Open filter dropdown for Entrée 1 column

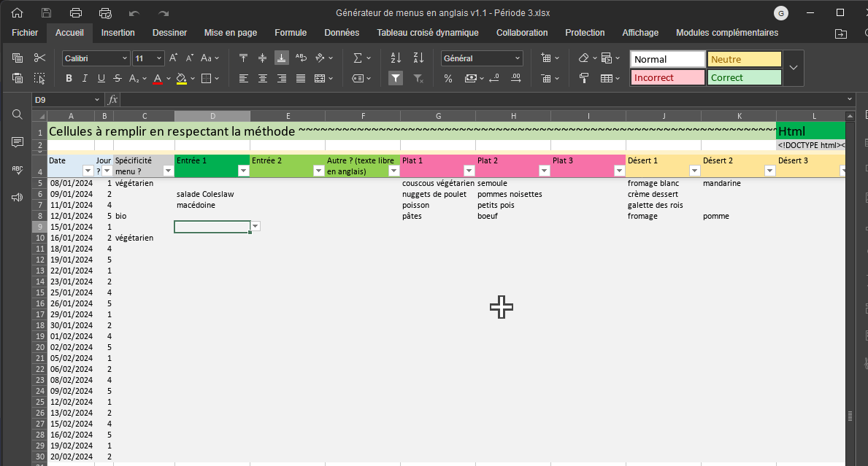click(x=242, y=171)
